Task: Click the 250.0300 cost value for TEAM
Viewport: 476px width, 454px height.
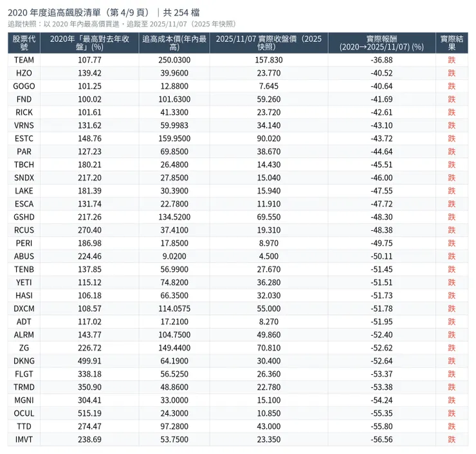Action: tap(174, 60)
